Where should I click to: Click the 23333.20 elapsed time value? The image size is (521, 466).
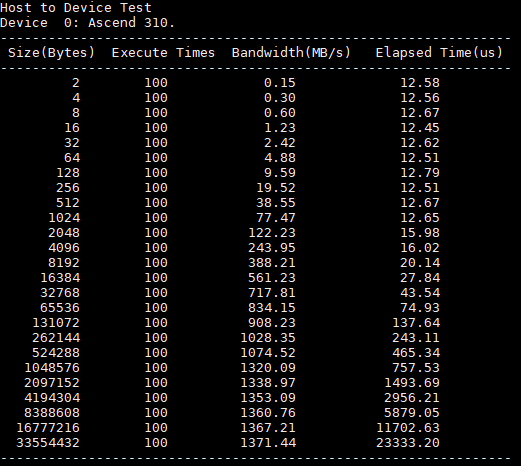(x=408, y=443)
